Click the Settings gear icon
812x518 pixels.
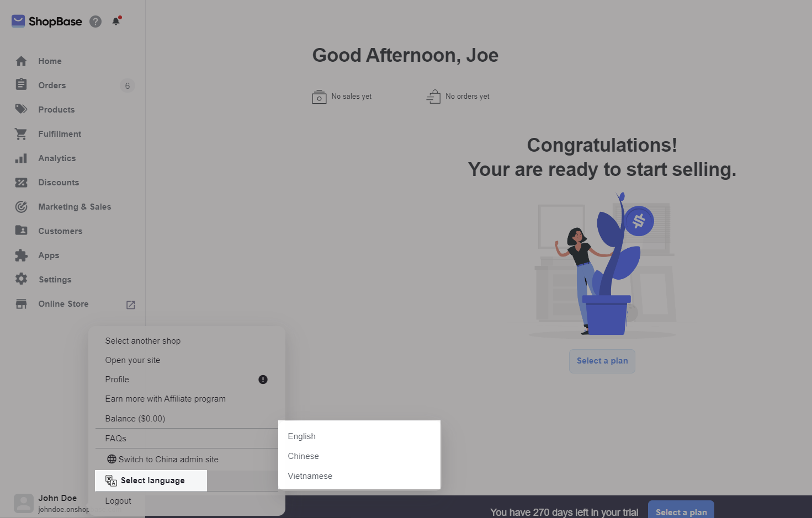pyautogui.click(x=21, y=279)
